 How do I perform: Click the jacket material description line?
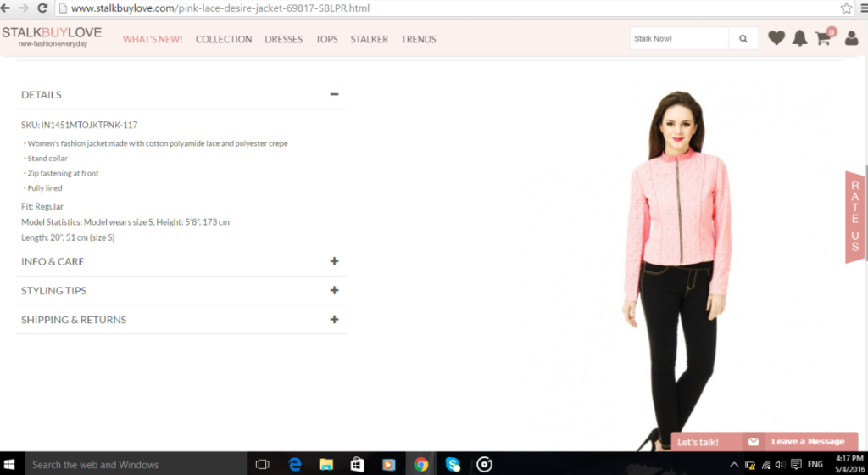pos(158,143)
